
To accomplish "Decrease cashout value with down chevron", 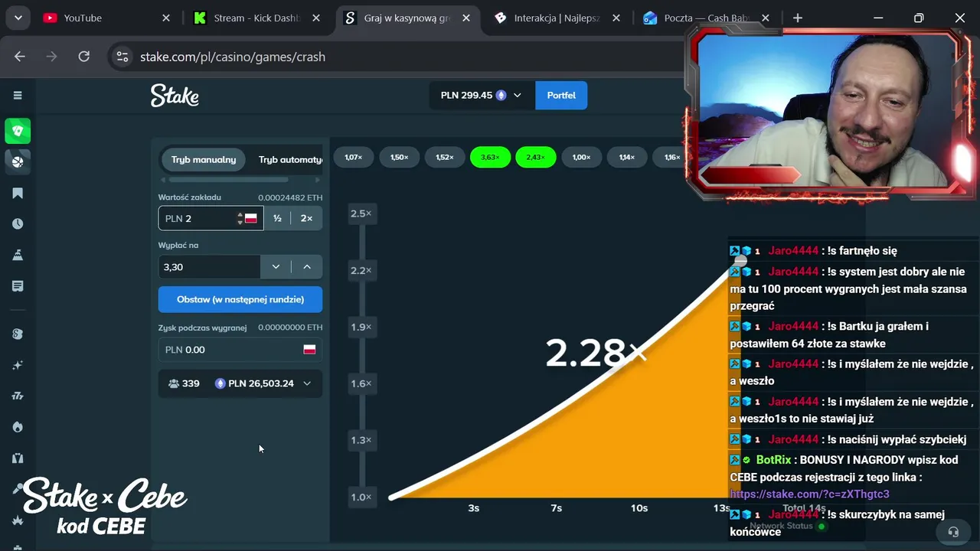I will [276, 267].
